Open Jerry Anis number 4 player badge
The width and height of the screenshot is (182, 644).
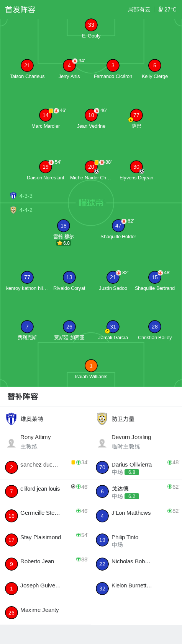click(69, 65)
